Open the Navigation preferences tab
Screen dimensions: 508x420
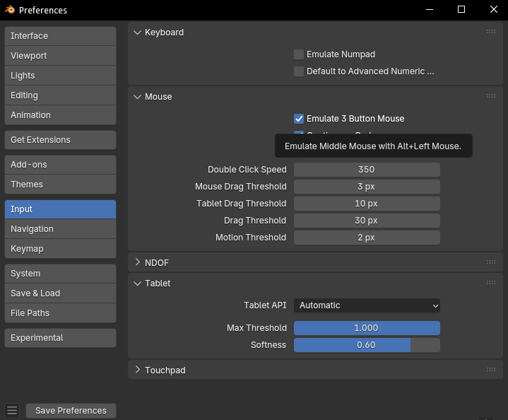coord(60,229)
